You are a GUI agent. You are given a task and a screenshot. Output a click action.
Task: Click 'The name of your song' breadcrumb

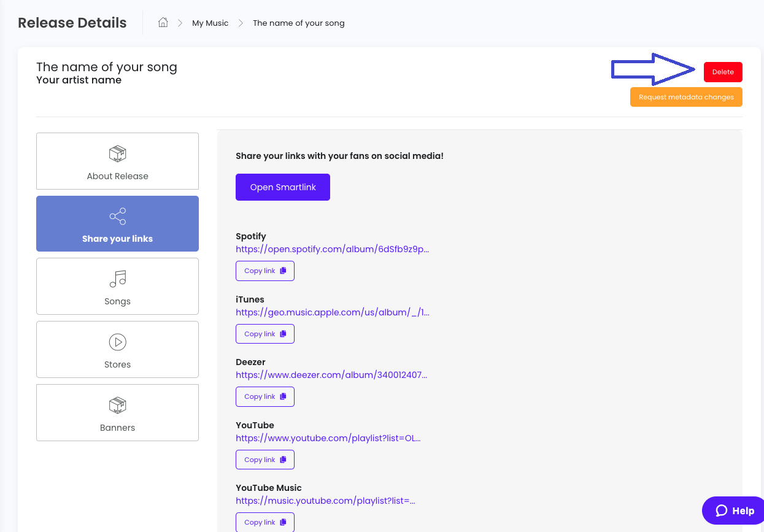[x=299, y=23]
